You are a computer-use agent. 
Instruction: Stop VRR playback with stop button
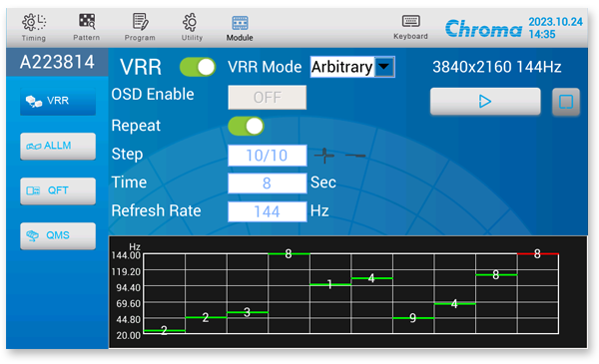[566, 102]
